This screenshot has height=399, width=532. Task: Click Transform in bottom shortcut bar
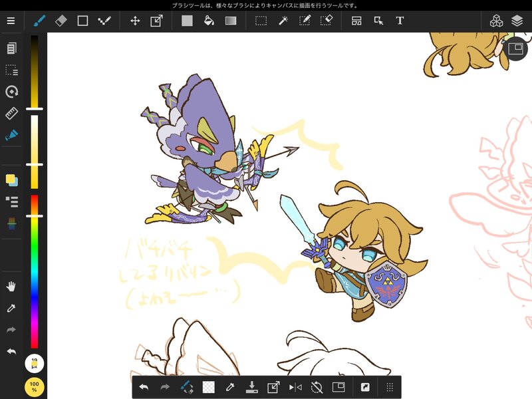tap(273, 387)
